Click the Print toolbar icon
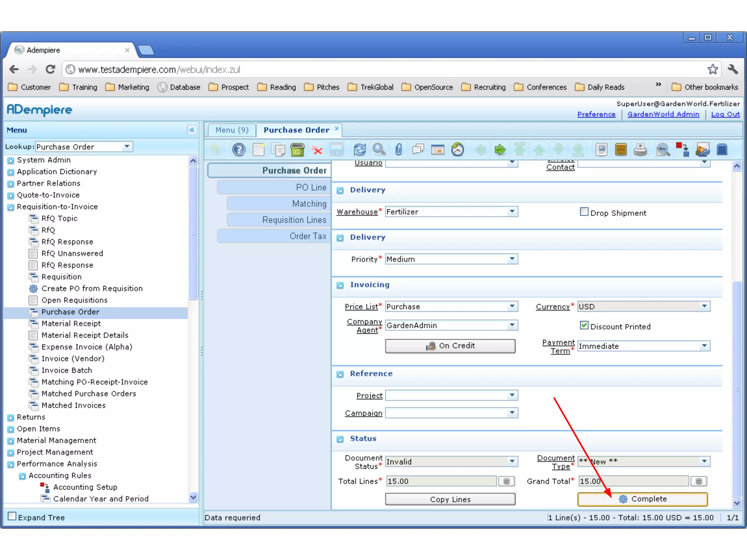The image size is (747, 560). [x=640, y=149]
